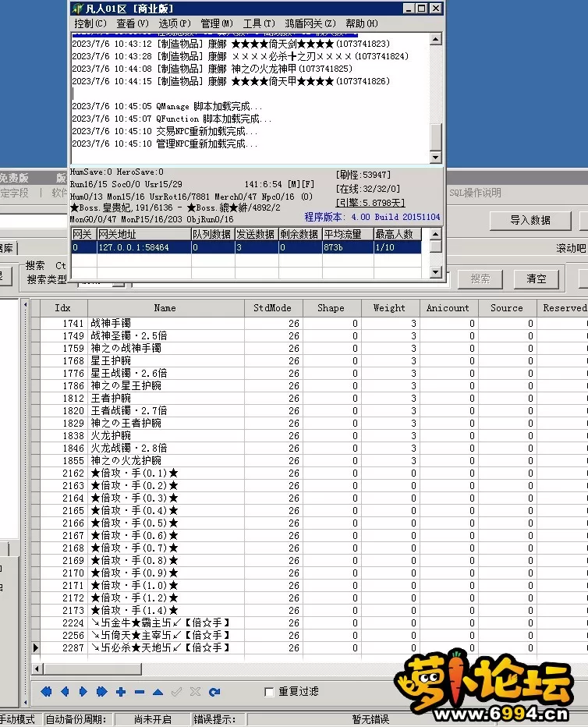588x727 pixels.
Task: Open the 工具(T) menu
Action: pyautogui.click(x=258, y=24)
